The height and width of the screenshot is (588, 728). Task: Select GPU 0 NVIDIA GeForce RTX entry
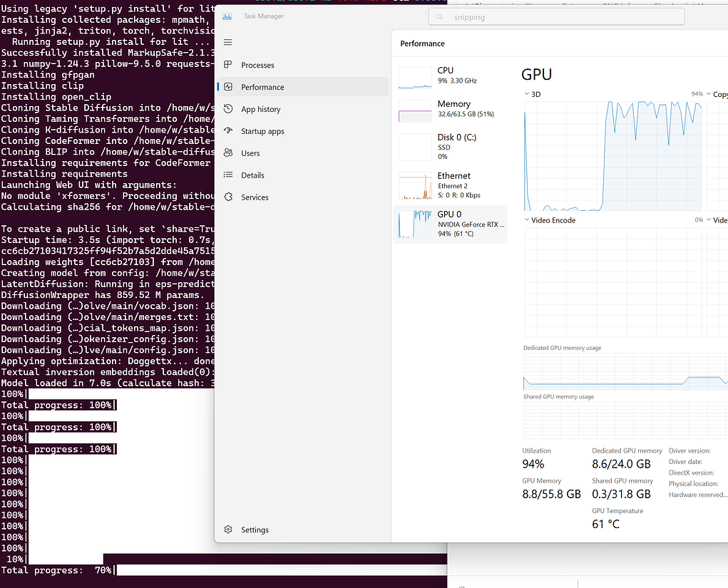pos(451,223)
